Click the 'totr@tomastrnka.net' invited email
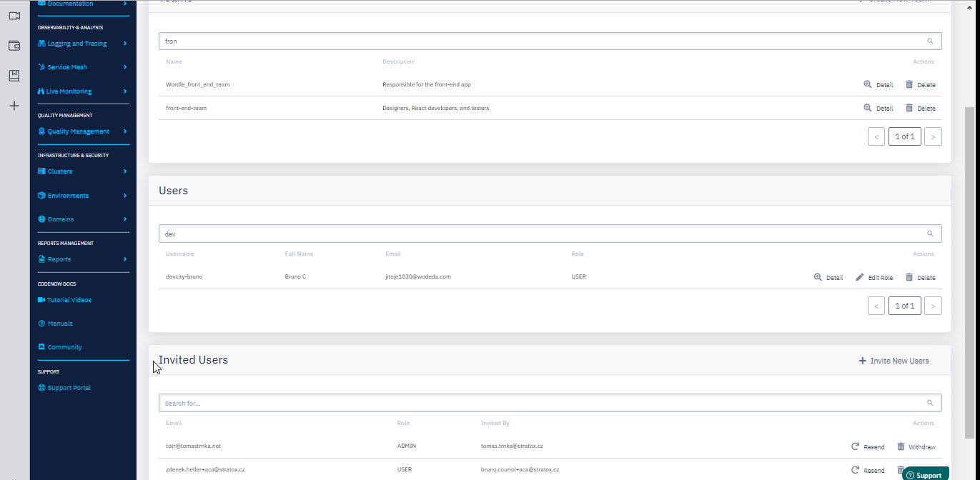The image size is (980, 480). [193, 446]
